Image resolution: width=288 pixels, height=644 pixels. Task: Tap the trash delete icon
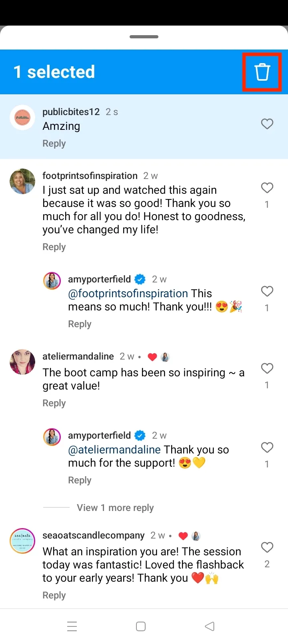click(262, 72)
